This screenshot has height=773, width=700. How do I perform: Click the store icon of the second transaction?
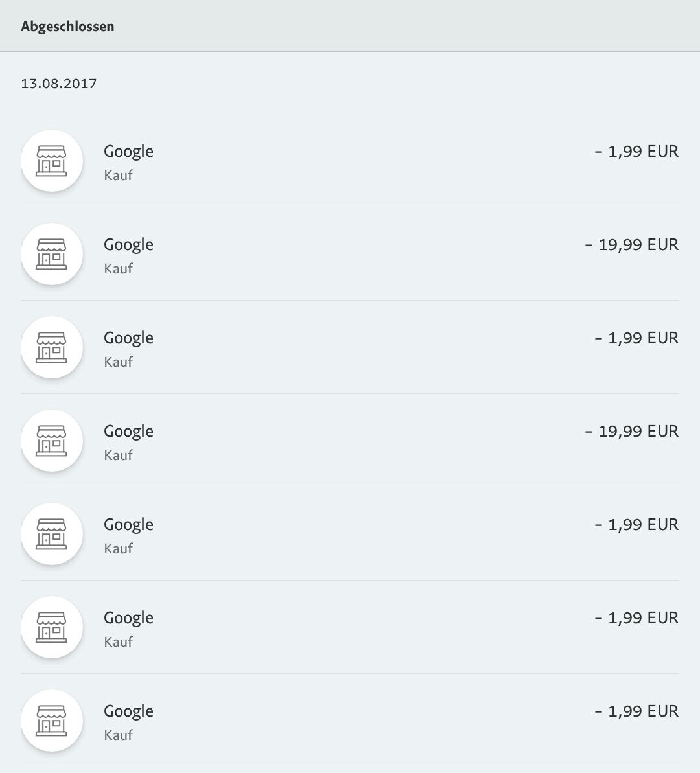point(52,254)
